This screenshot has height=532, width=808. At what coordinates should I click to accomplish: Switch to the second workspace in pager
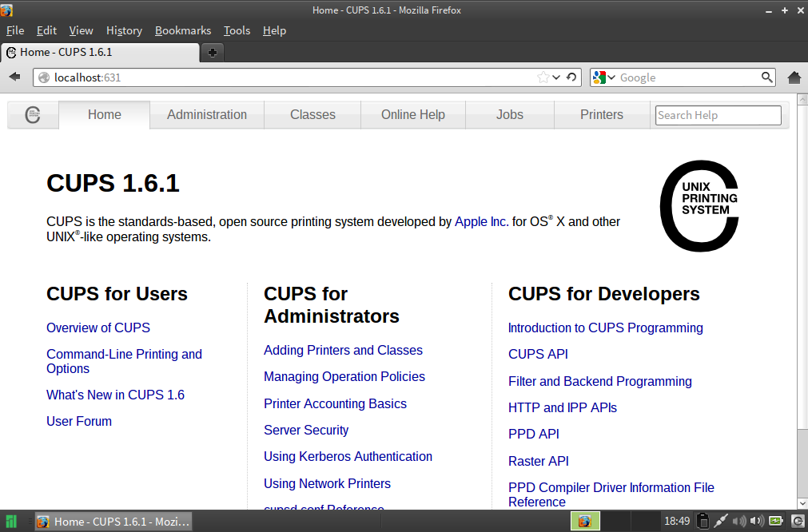coord(615,521)
